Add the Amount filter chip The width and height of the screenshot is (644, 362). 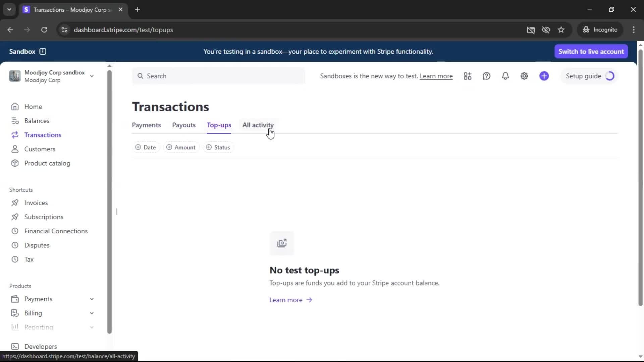pos(181,147)
